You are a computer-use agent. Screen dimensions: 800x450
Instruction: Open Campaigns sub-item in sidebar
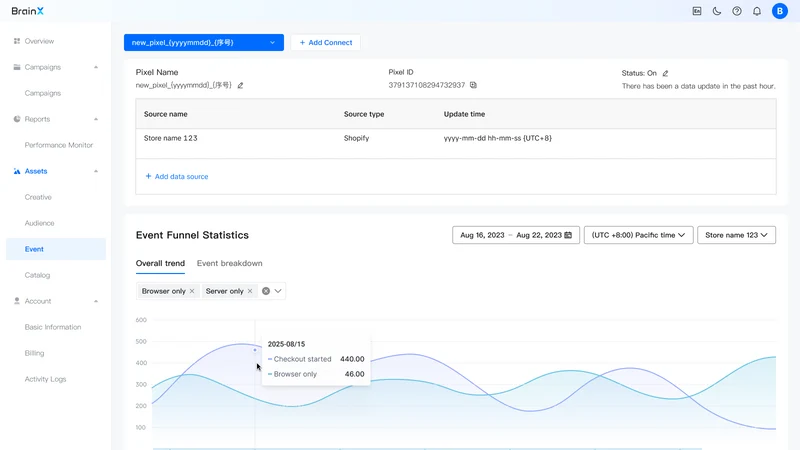(x=43, y=93)
